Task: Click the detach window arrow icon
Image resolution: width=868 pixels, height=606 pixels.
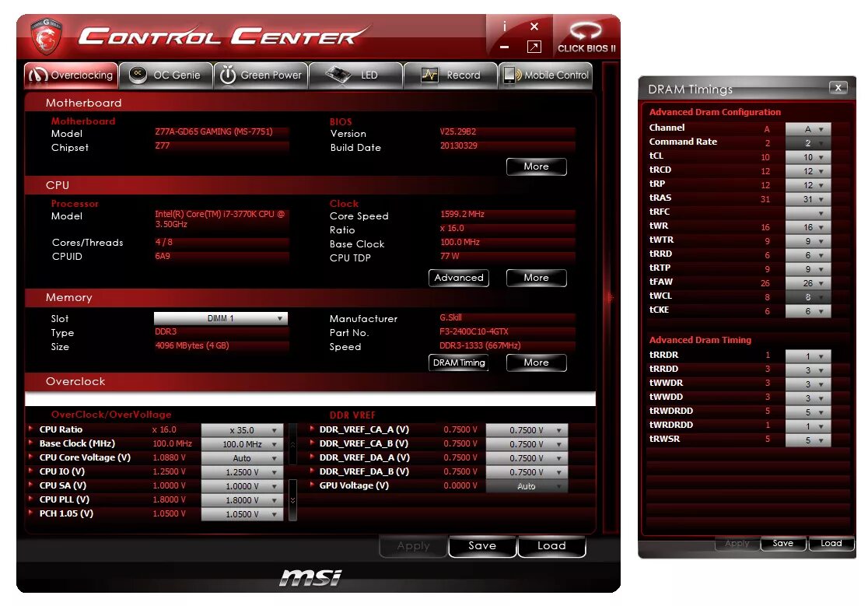Action: (x=534, y=47)
